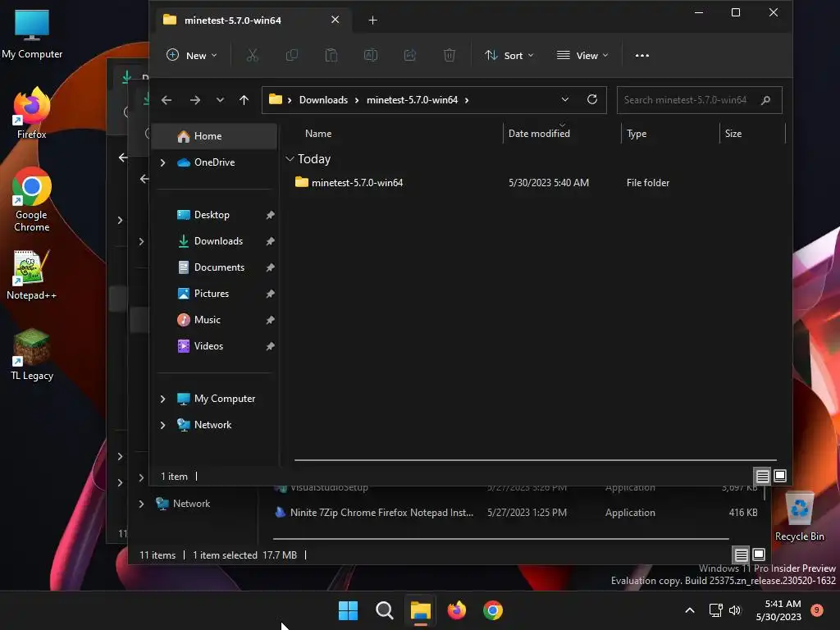Select Network in the back window

tap(191, 504)
